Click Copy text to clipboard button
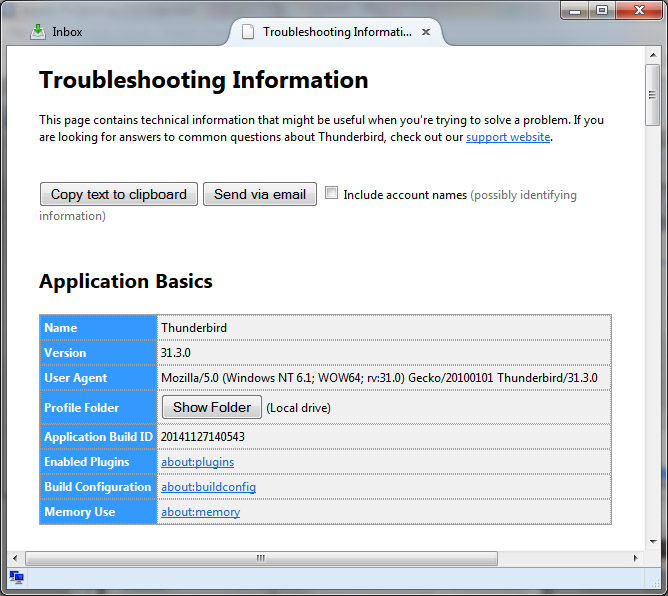This screenshot has width=668, height=596. (x=119, y=194)
